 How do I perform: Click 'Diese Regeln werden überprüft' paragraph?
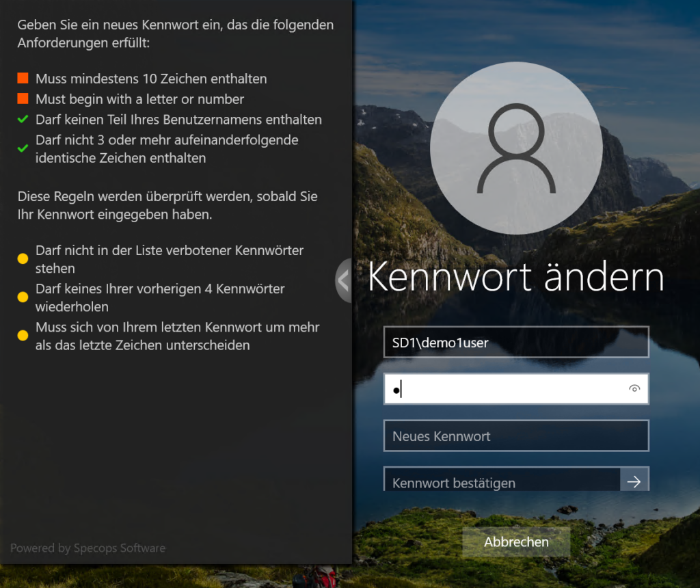167,205
